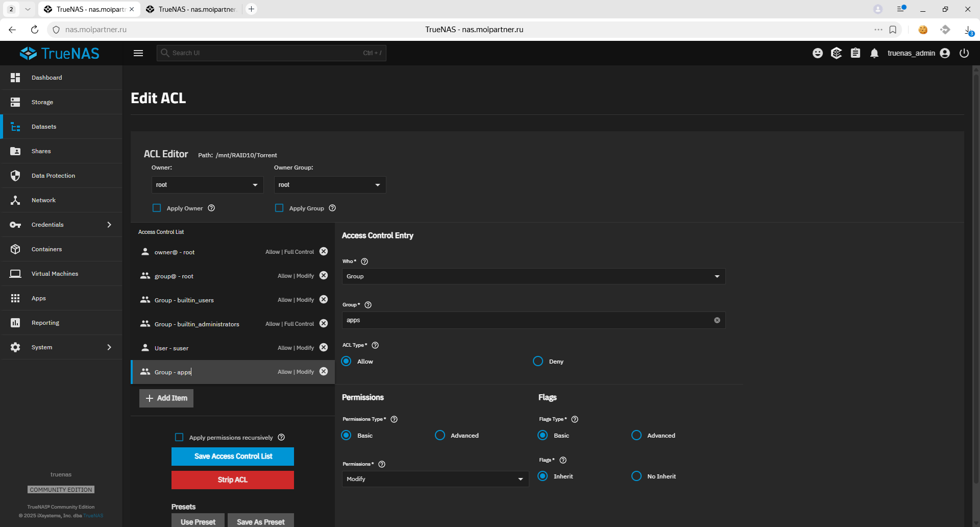Click Save Access Control List
Image resolution: width=980 pixels, height=527 pixels.
233,457
